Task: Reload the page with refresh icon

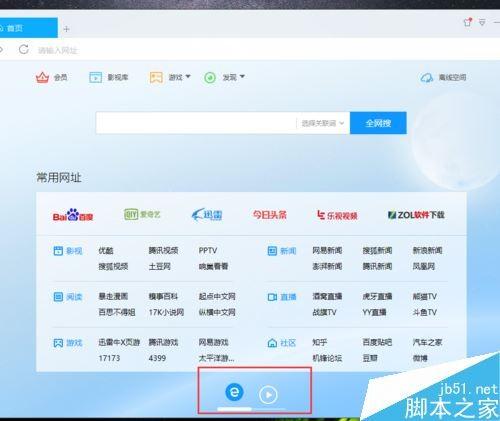Action: (24, 49)
